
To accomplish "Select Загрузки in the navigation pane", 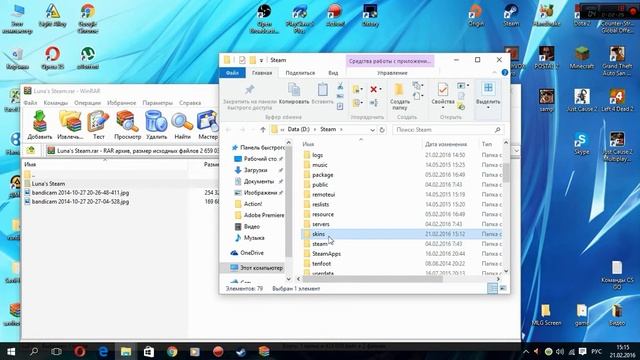I will pos(256,170).
